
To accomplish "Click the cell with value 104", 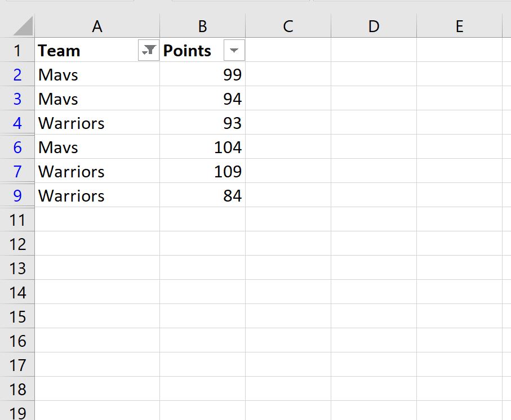I will pos(202,148).
